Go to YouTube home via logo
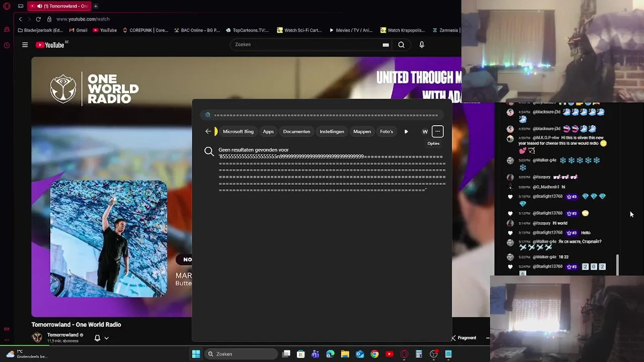This screenshot has height=362, width=644. 50,45
